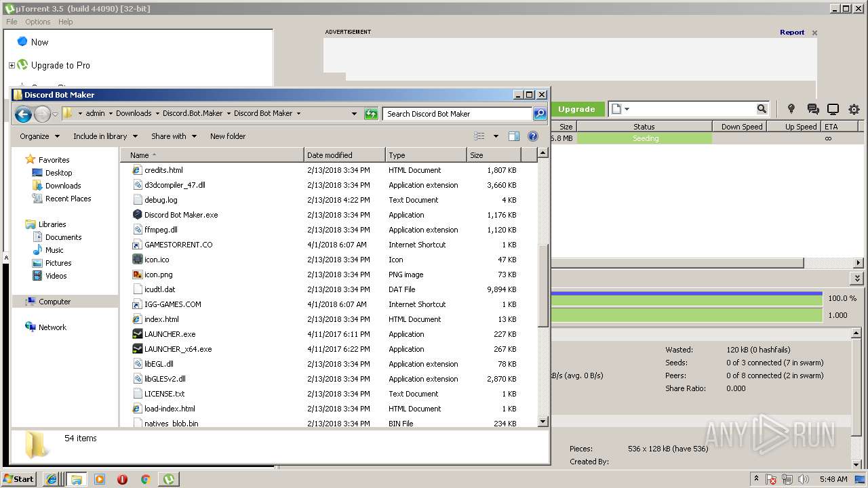Click the uTorrent search magnifier icon

[x=762, y=109]
